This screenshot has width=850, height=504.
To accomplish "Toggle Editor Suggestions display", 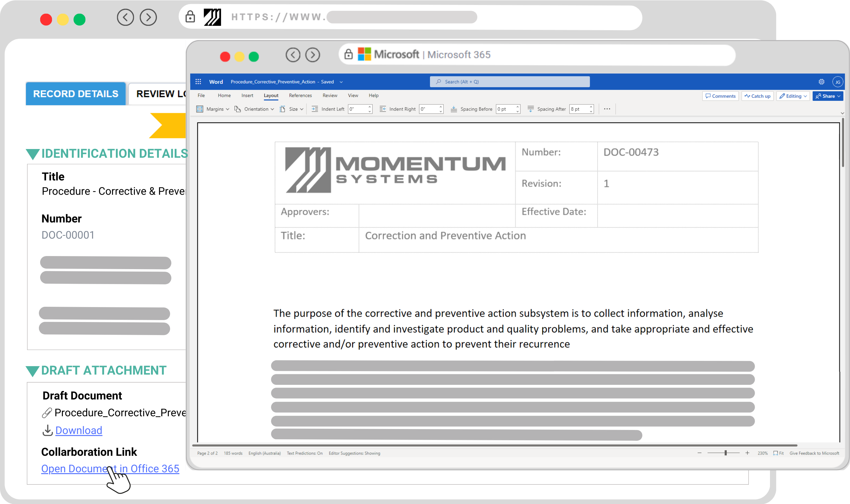I will [355, 453].
